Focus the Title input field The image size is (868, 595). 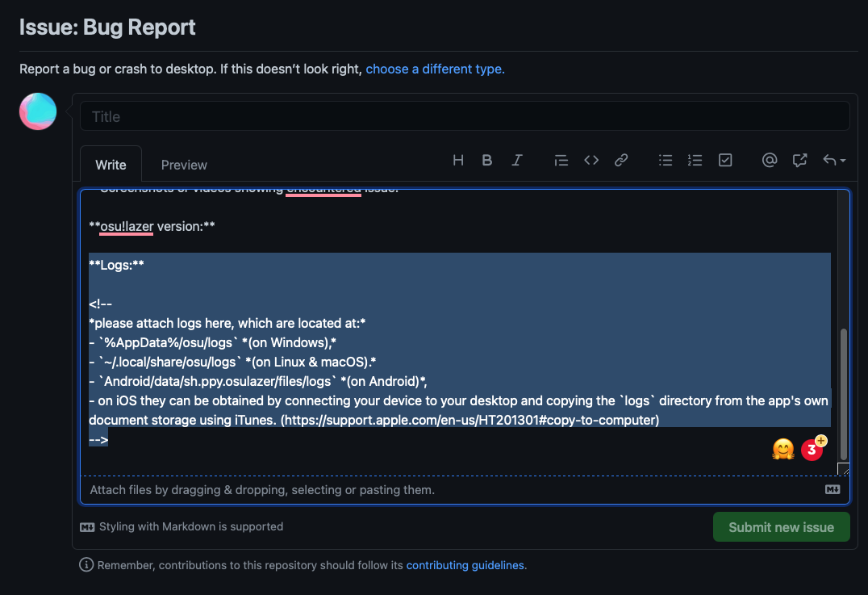[465, 116]
